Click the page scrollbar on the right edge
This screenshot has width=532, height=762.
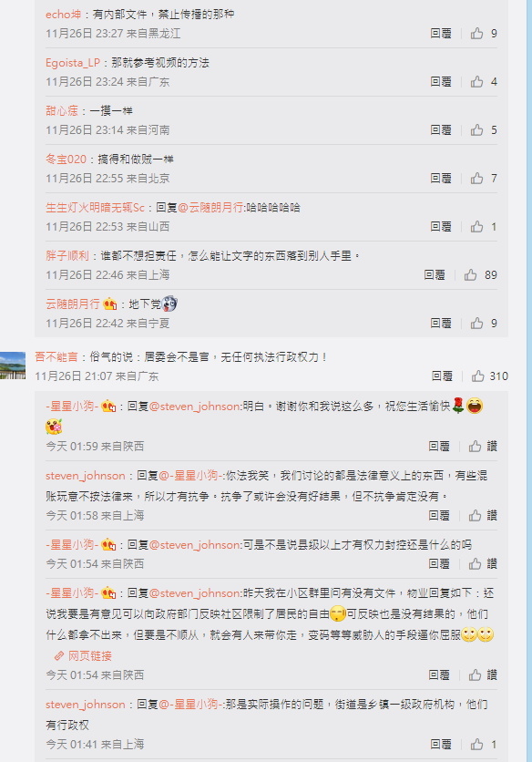tap(529, 381)
